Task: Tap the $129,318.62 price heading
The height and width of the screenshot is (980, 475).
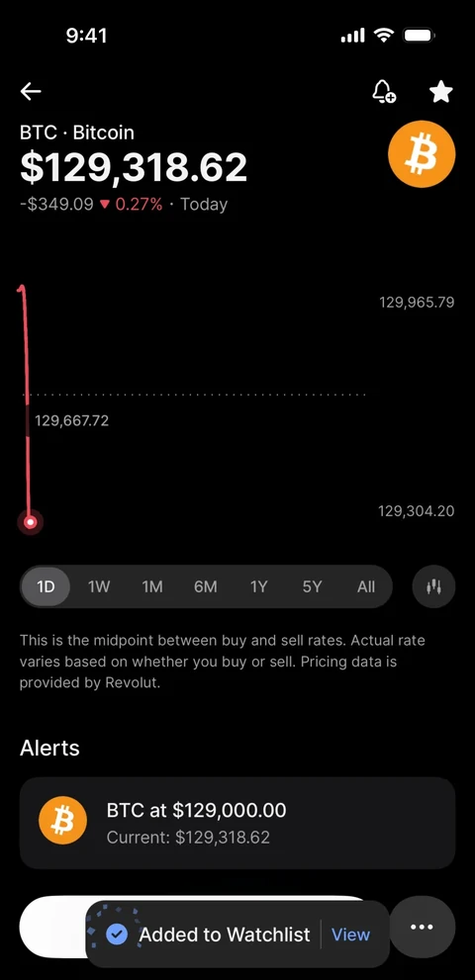Action: 134,167
